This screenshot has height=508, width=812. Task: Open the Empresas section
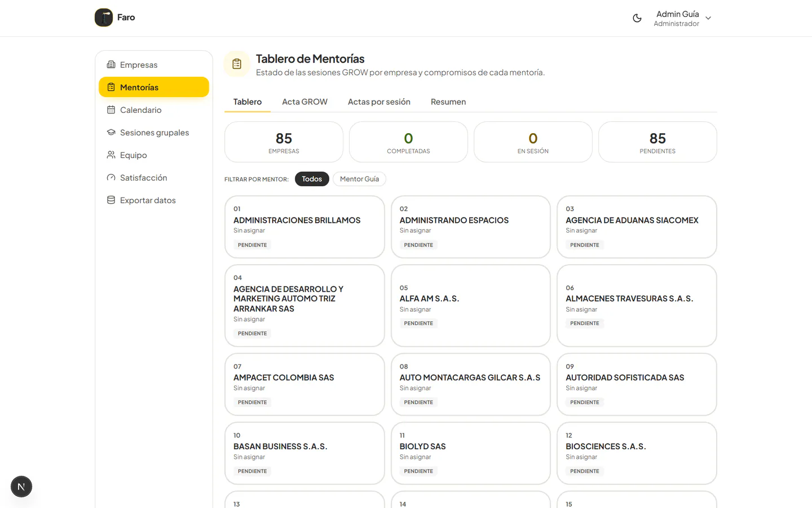154,64
